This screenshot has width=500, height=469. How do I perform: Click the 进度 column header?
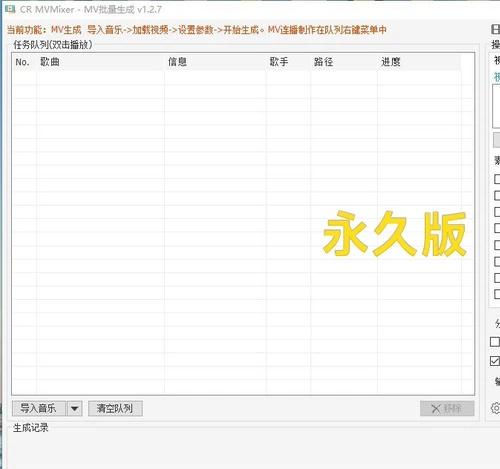pos(419,62)
